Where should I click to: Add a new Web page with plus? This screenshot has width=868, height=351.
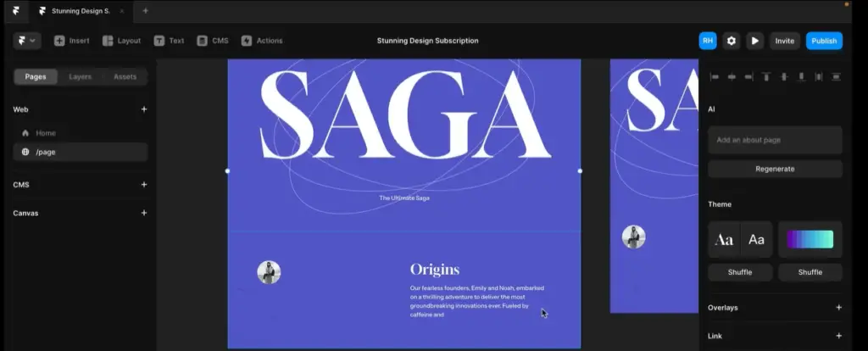point(144,109)
